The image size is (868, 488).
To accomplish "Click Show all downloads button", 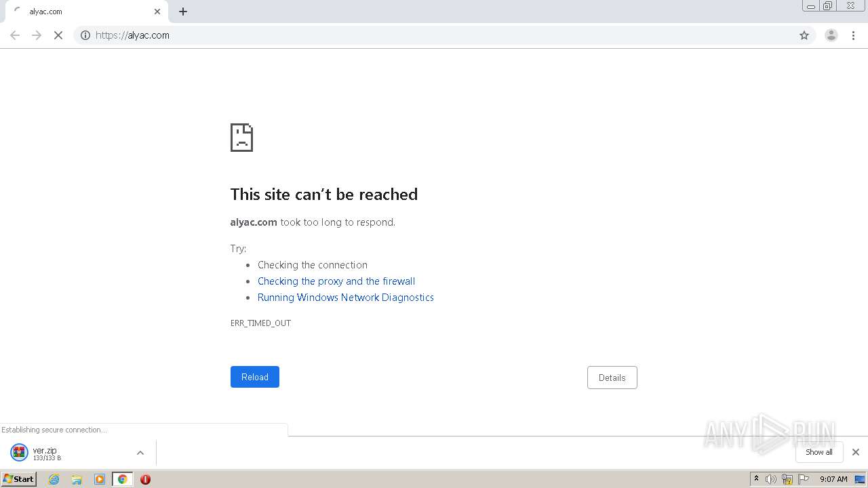I will tap(819, 452).
